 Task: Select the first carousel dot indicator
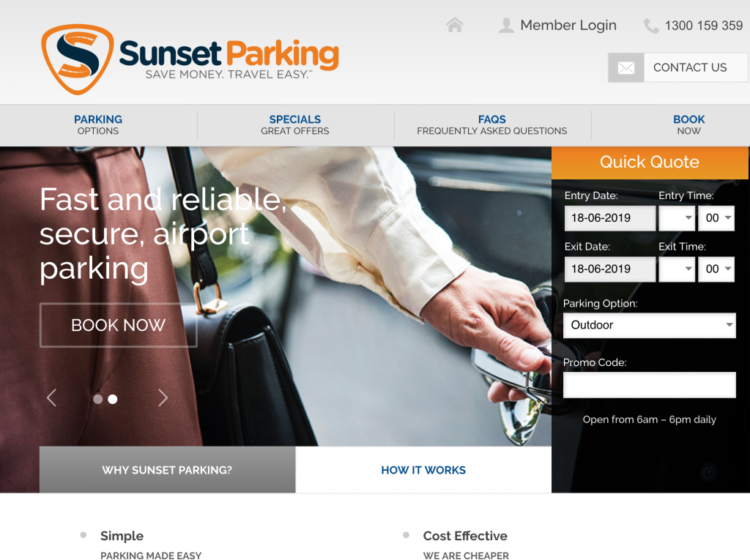[x=98, y=399]
